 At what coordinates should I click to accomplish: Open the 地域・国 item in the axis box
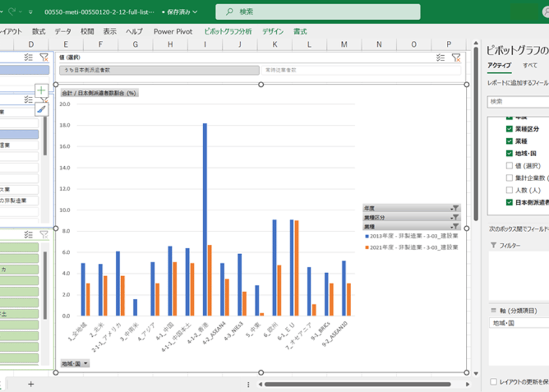(519, 323)
